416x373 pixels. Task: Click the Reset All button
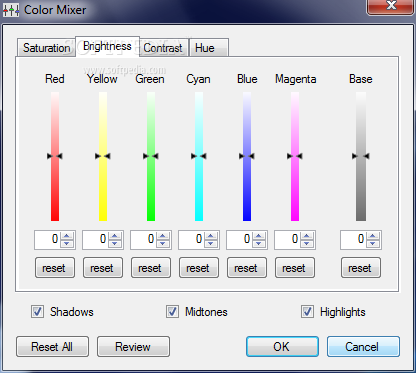(x=52, y=347)
